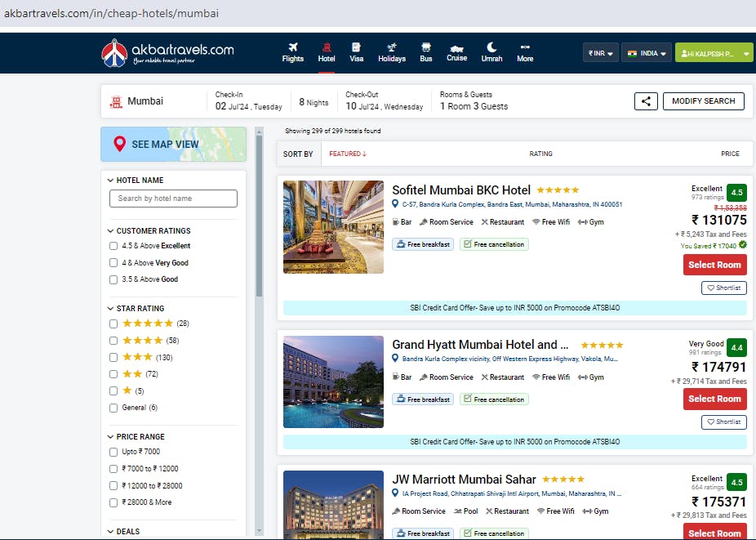The image size is (756, 540).
Task: Collapse the Hotel Name filter section
Action: click(x=136, y=180)
